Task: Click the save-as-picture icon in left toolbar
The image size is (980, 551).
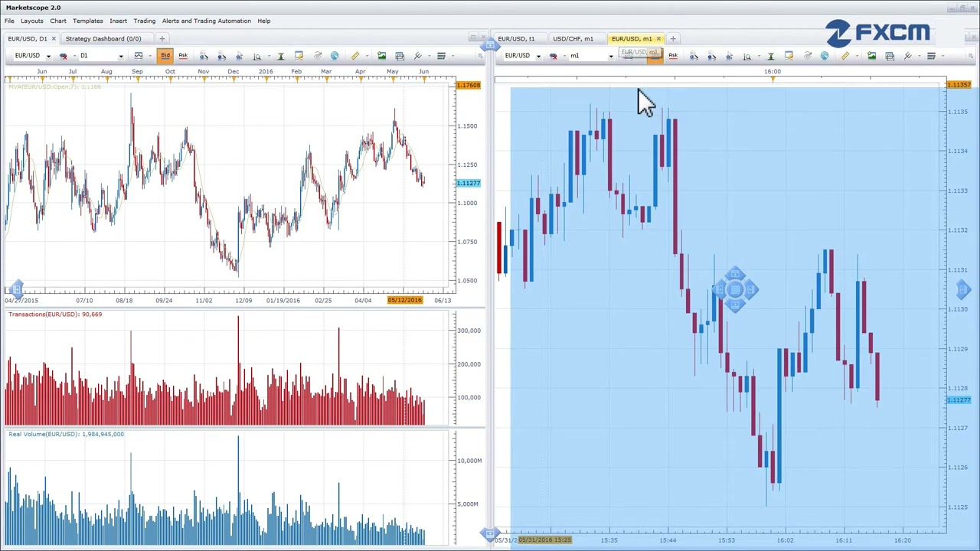Action: pos(381,56)
